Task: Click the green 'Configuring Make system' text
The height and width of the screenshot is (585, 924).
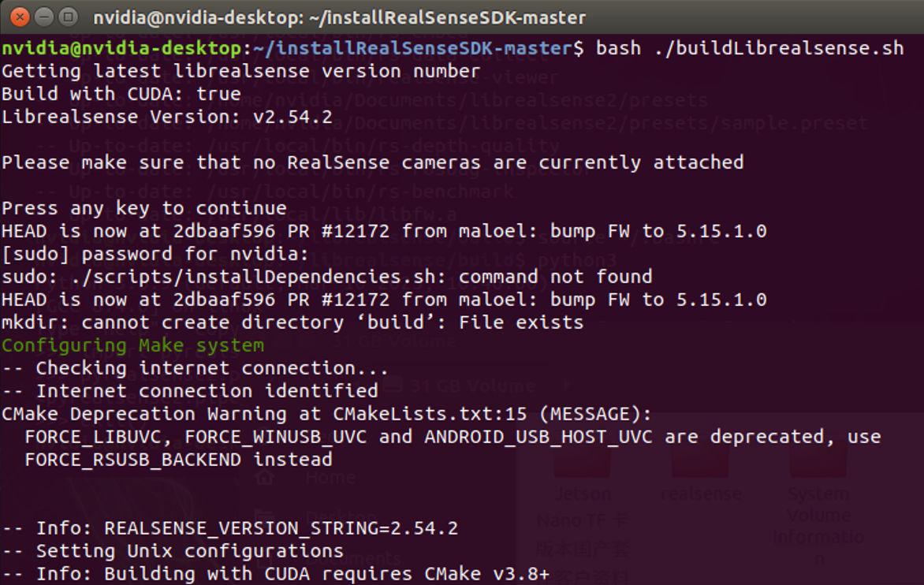Action: click(132, 345)
